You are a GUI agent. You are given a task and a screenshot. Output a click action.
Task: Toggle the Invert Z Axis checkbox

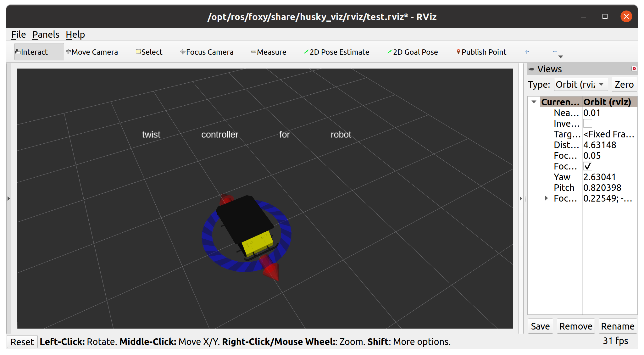[587, 124]
